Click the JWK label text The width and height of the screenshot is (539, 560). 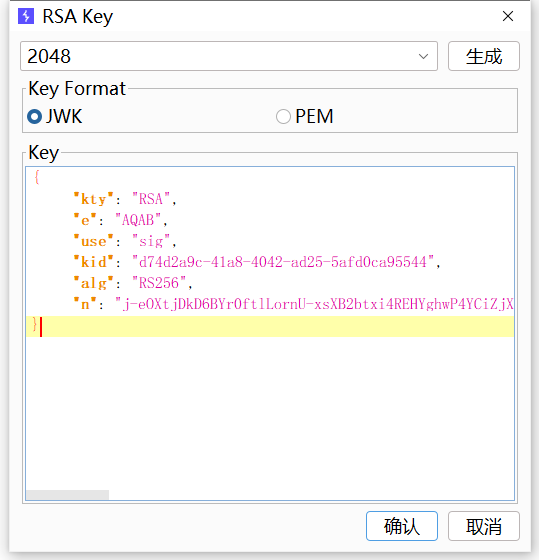[x=64, y=116]
